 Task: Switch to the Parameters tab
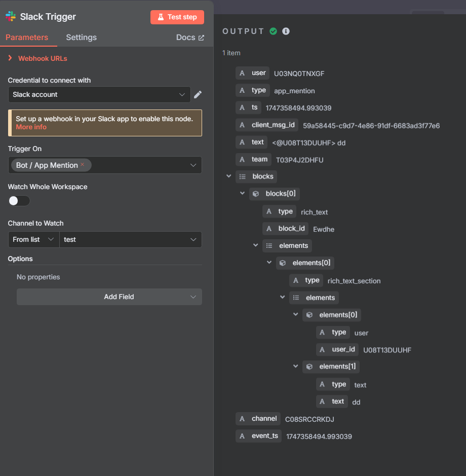pos(27,38)
